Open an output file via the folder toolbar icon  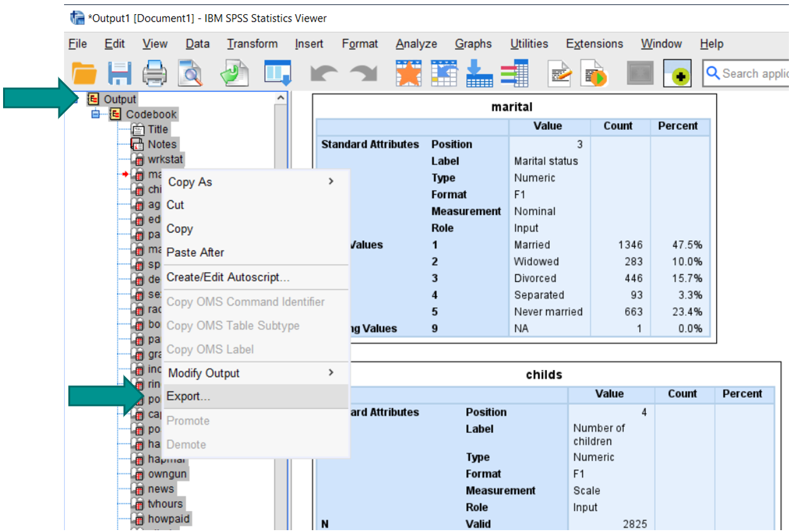[x=84, y=73]
